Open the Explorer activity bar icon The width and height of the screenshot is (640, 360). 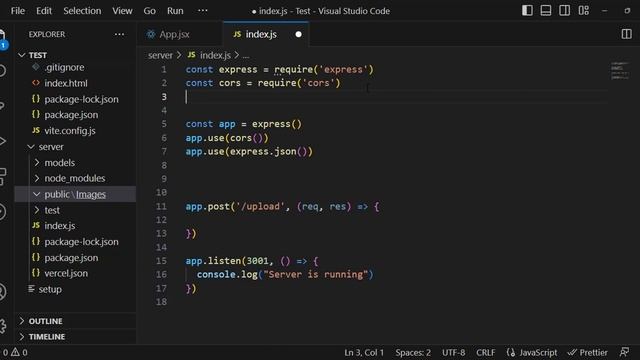(2, 37)
